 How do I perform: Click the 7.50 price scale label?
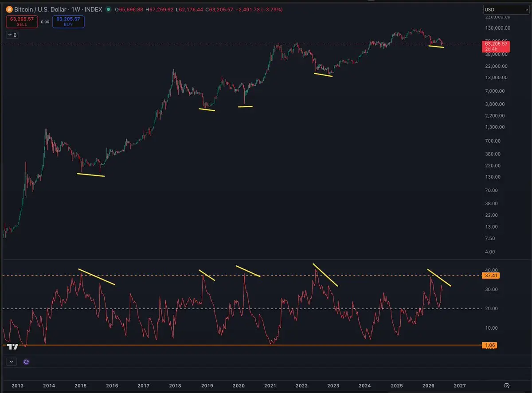(x=490, y=238)
